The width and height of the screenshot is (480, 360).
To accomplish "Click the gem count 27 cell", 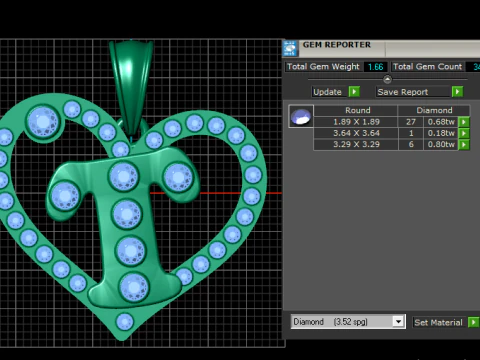I will (411, 122).
